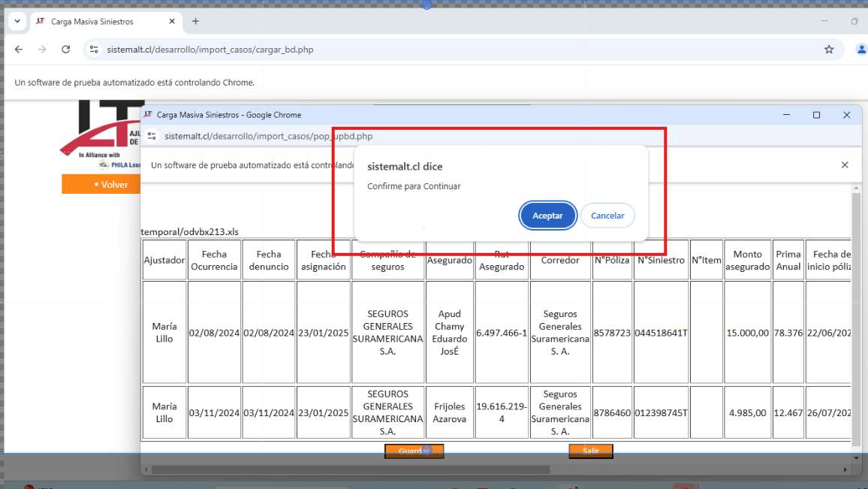Click Aceptar in the confirmation dialog
868x489 pixels.
[547, 216]
